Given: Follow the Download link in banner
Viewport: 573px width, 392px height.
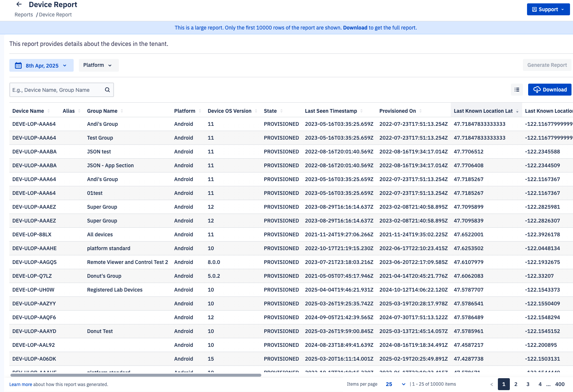Looking at the screenshot, I should coord(355,28).
